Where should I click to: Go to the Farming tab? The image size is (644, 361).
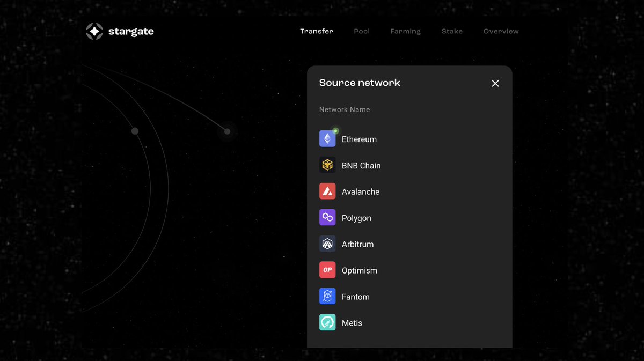(x=405, y=31)
